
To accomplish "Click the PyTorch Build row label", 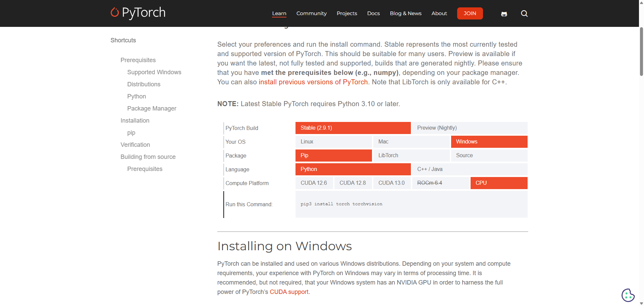I will [x=242, y=128].
